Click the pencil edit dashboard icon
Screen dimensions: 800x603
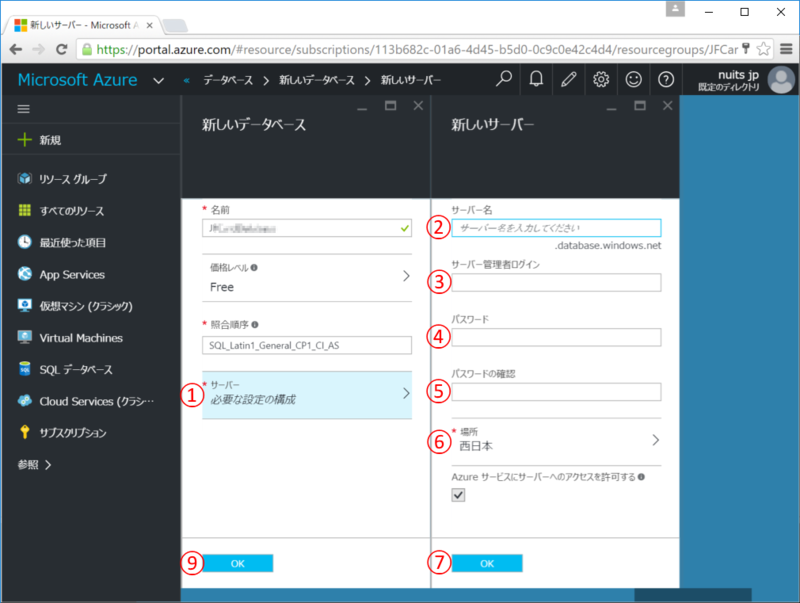coord(568,79)
